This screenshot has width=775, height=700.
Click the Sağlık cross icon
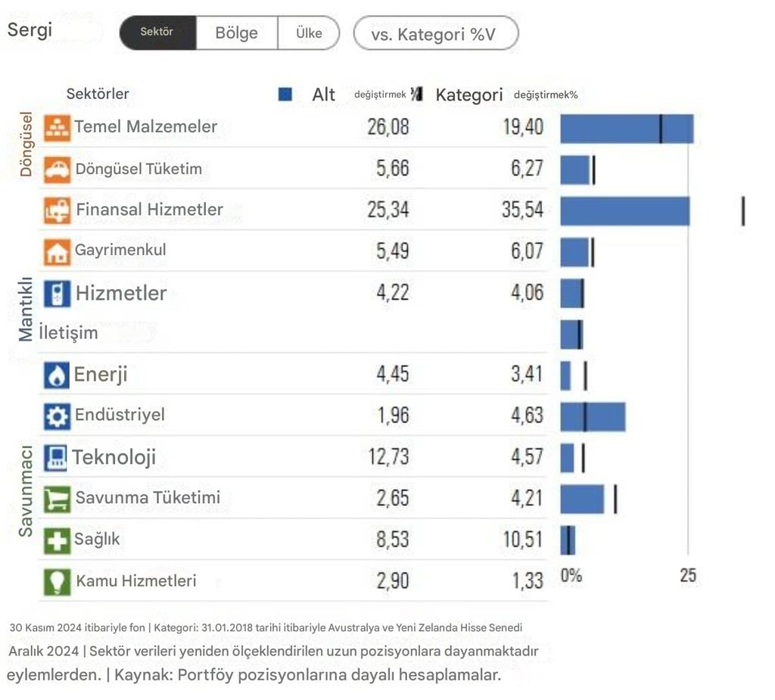[57, 540]
